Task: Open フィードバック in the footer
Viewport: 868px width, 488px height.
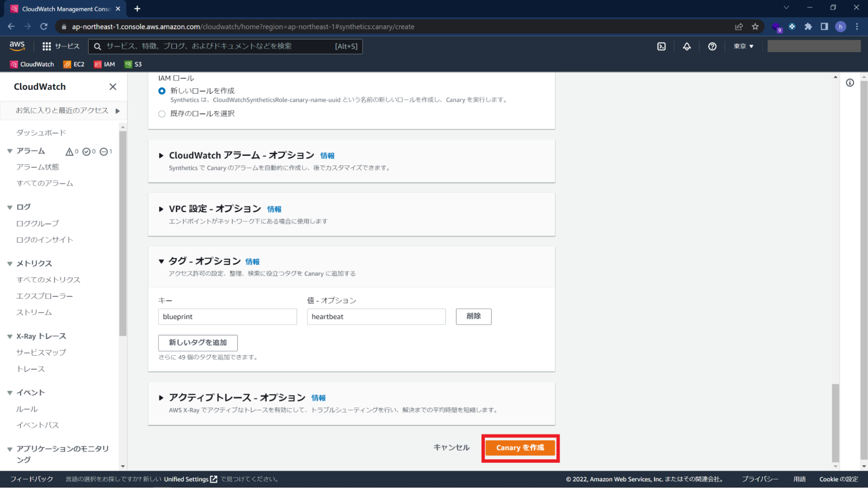Action: pos(32,479)
